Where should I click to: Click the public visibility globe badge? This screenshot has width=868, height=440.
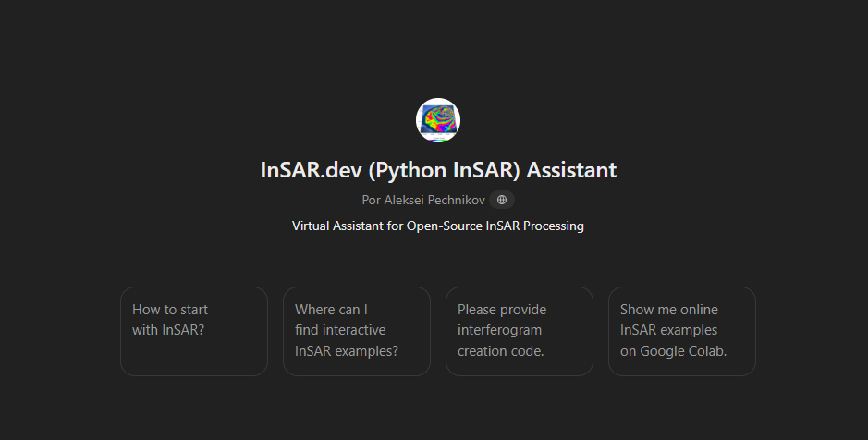click(x=502, y=200)
